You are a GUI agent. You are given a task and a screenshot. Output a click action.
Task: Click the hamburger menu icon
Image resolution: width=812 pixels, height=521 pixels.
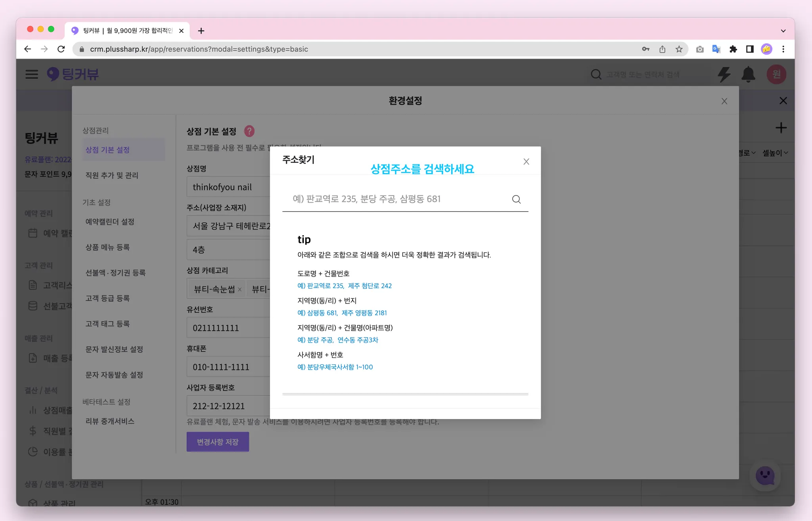point(32,74)
